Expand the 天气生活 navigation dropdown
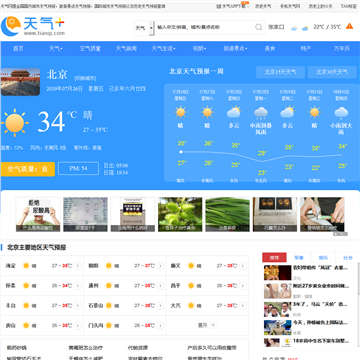Screen dimensions: 360x360 click(x=163, y=49)
